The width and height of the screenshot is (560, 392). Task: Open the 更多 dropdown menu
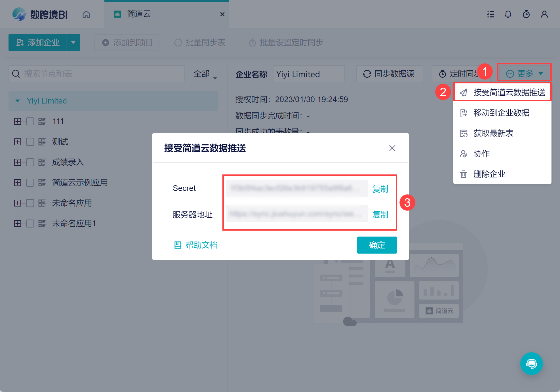(x=524, y=74)
